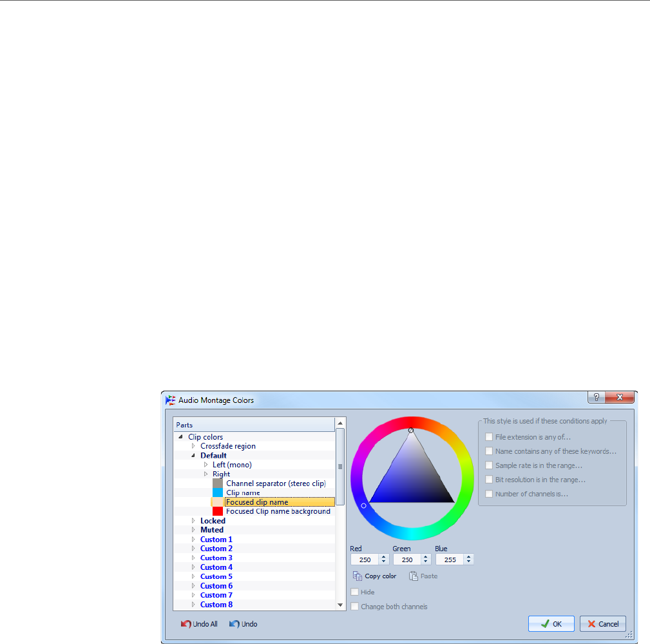This screenshot has height=644, width=650.
Task: Click the parts list scrollbar thumb
Action: click(340, 467)
